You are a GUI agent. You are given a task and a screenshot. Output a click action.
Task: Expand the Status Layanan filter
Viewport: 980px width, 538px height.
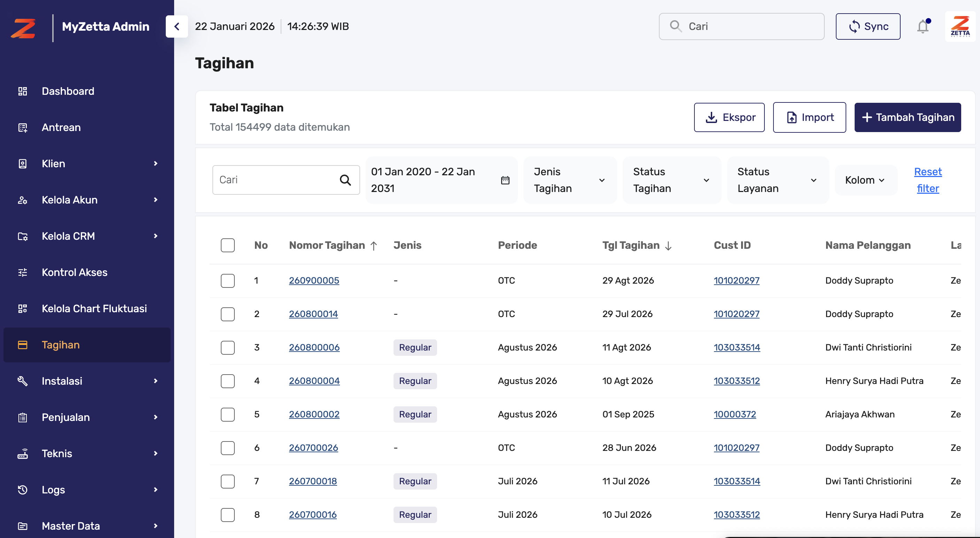[777, 180]
